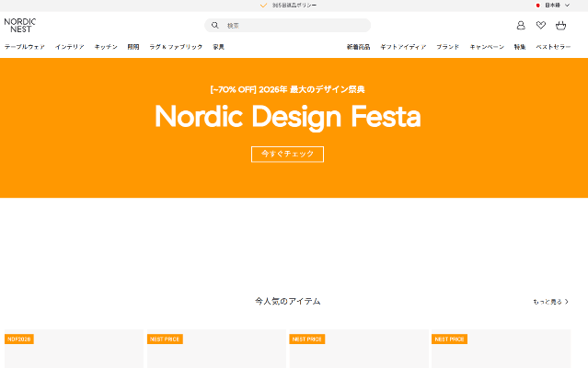The image size is (588, 368).
Task: Click the もっと見る link
Action: point(550,302)
